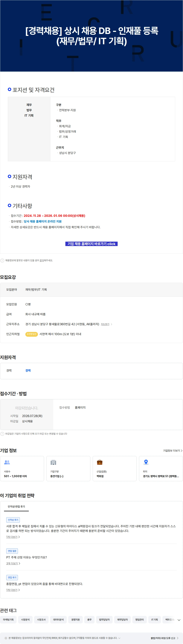The width and height of the screenshot is (183, 644).
Task: Click 경기 성남시 분당구 address text
Action: [x=62, y=324]
